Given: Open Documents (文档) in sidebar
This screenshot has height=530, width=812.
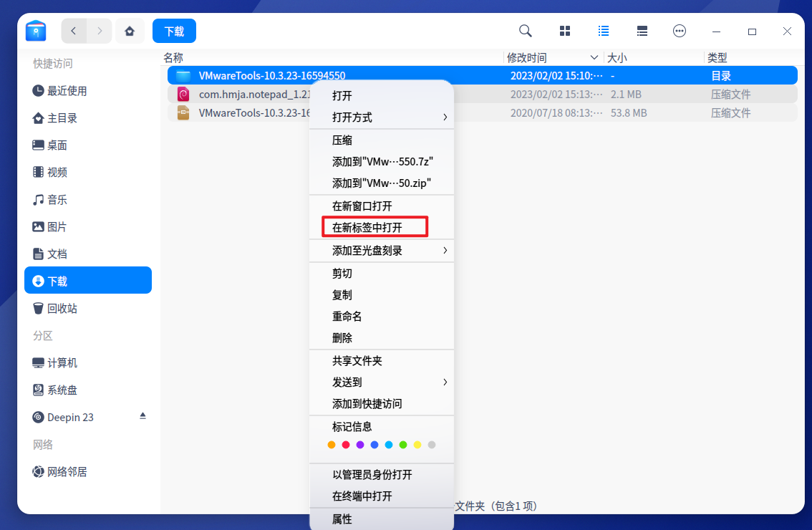Looking at the screenshot, I should point(88,254).
